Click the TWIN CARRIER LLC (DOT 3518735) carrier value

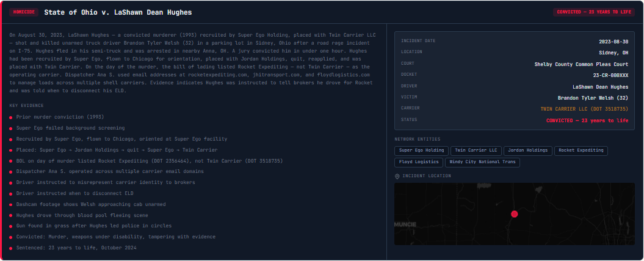[584, 109]
